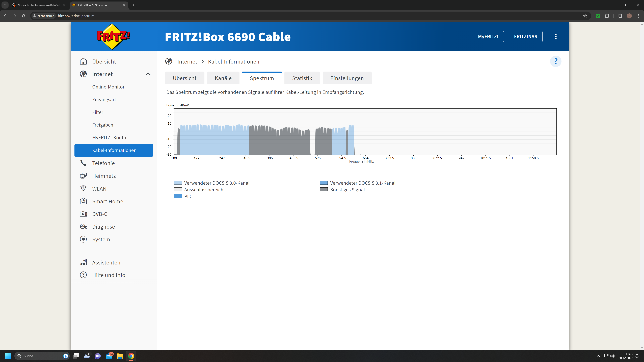644x362 pixels.
Task: Click the Diagnose pulse icon
Action: [x=83, y=227]
